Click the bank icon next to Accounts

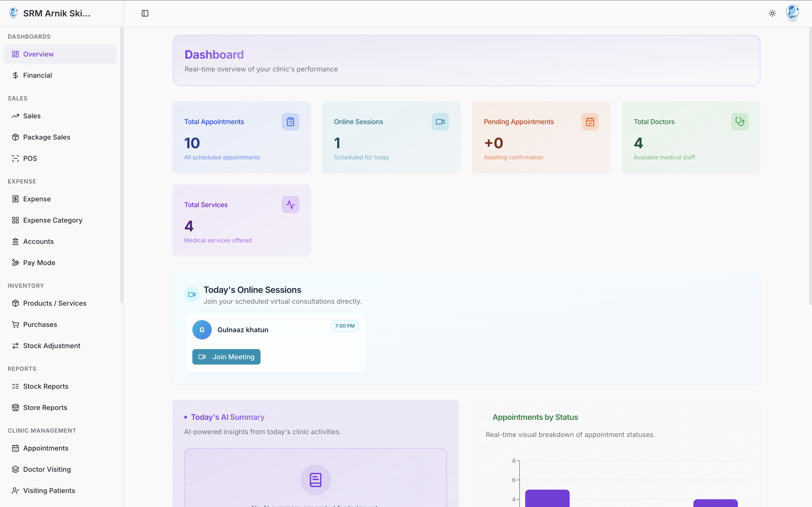[x=15, y=241]
